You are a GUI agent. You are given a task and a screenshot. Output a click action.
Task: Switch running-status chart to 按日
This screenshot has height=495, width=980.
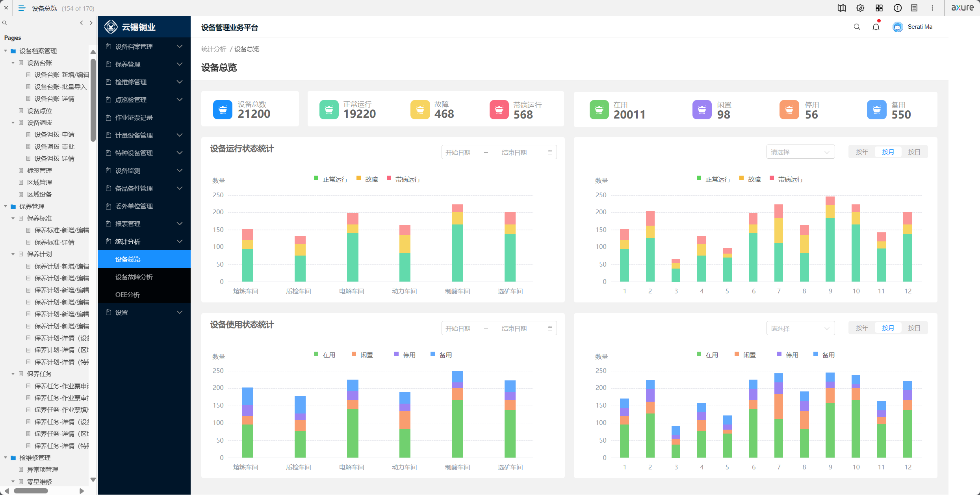[914, 152]
